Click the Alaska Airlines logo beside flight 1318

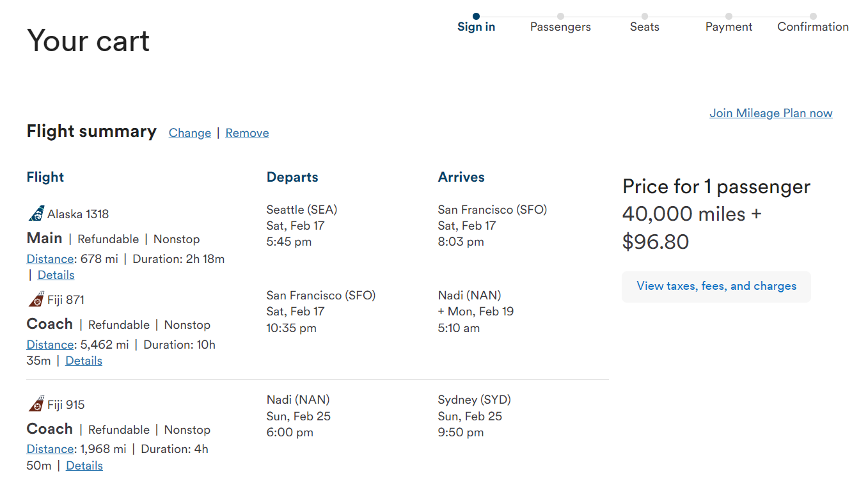pos(36,212)
